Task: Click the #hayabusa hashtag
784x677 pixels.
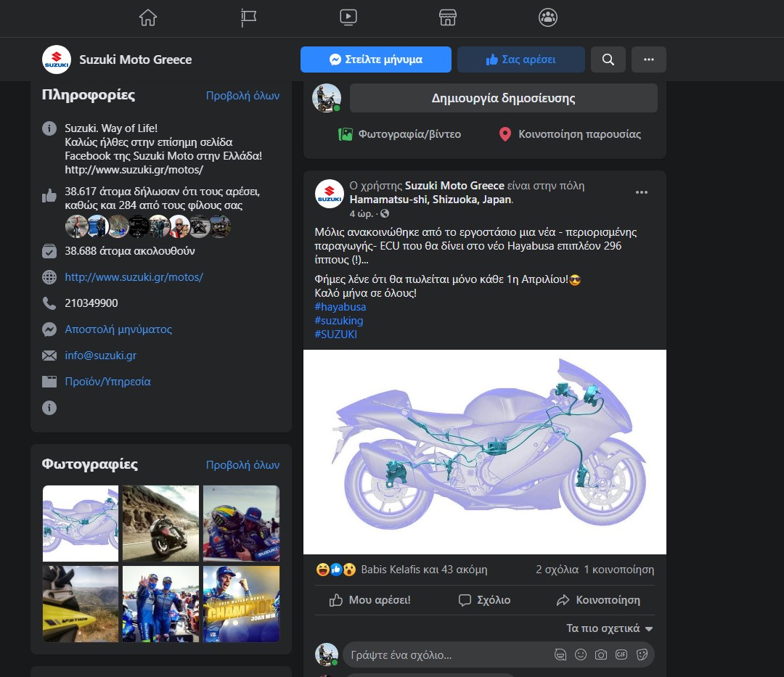Action: click(x=340, y=307)
